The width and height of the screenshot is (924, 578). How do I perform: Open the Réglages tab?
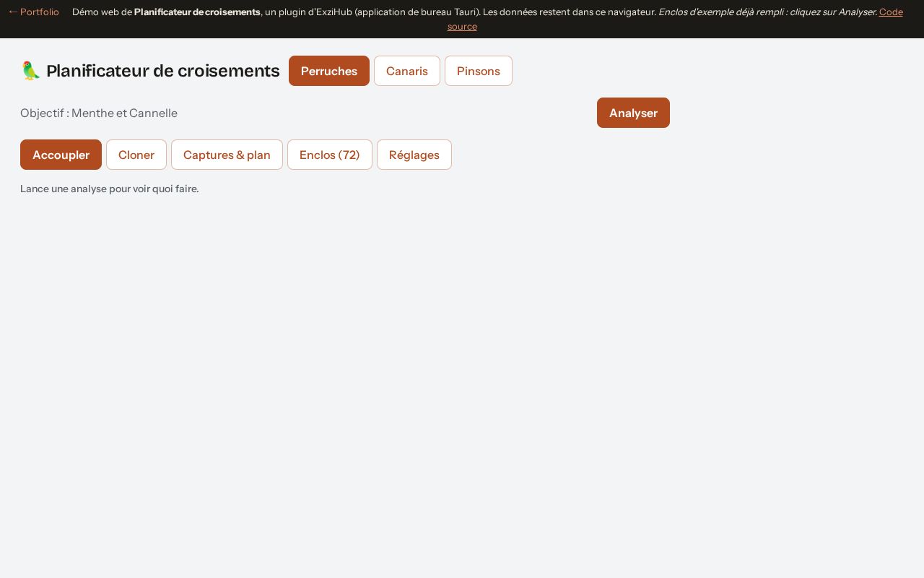[414, 155]
